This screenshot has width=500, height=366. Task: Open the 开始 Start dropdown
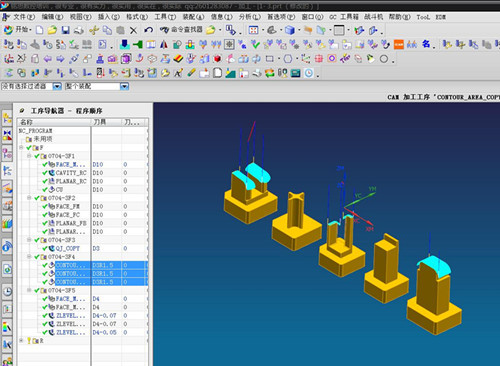pos(18,30)
